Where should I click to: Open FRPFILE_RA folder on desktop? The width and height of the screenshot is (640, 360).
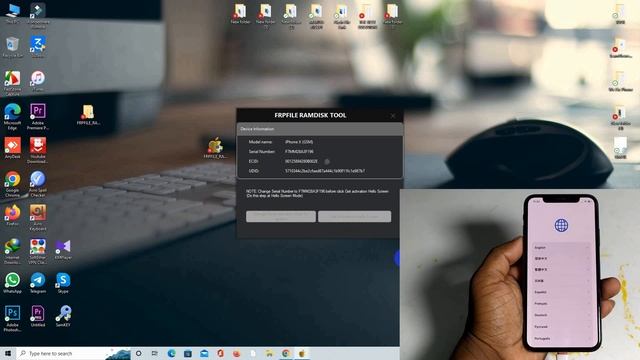(88, 114)
